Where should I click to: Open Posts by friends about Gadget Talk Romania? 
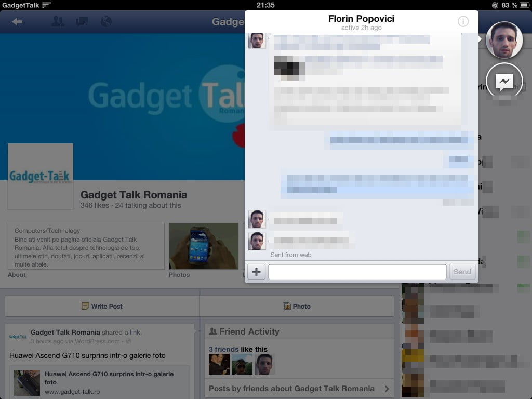299,389
